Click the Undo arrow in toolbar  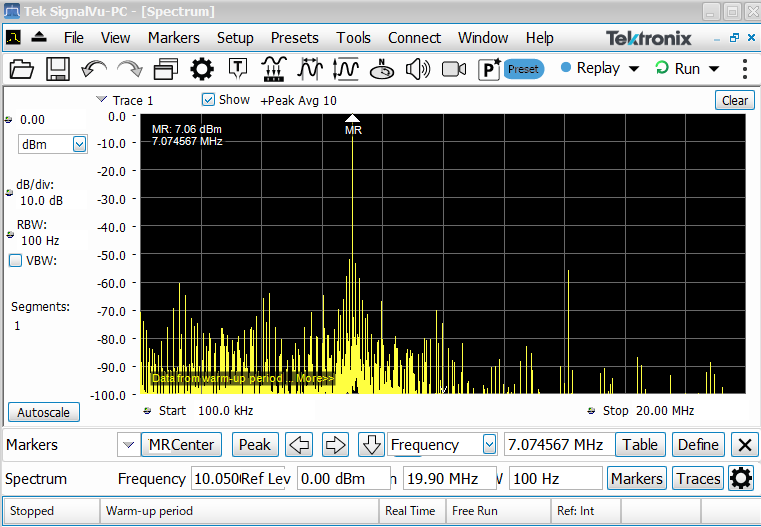coord(94,69)
